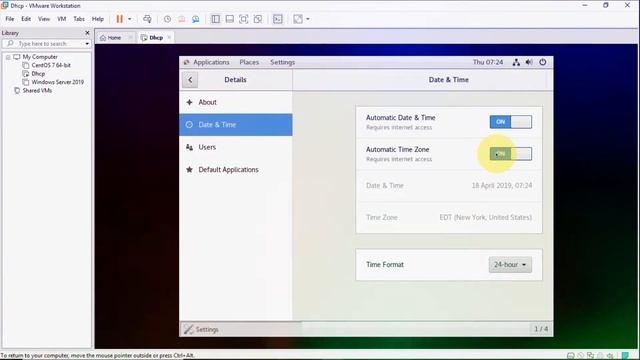Click the Settings taskbar entry
This screenshot has height=360, width=640.
[x=241, y=329]
